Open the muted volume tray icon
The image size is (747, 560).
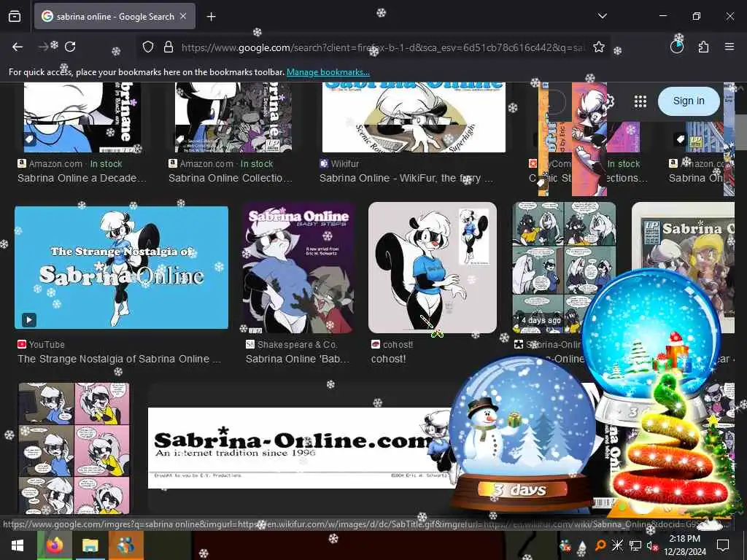click(651, 545)
